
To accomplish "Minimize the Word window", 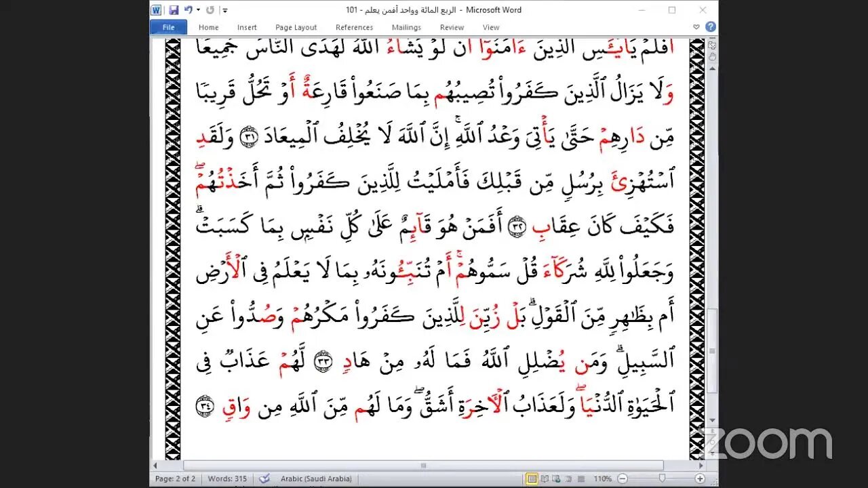I will click(x=642, y=10).
